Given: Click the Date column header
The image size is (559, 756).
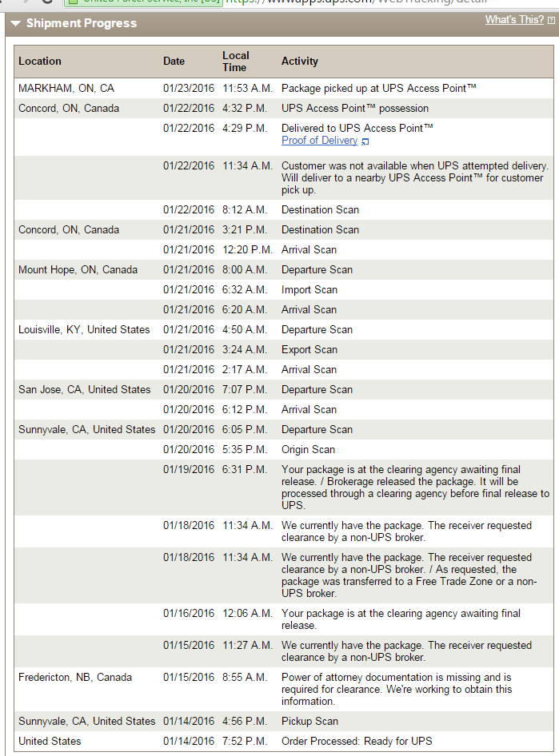Looking at the screenshot, I should point(174,62).
